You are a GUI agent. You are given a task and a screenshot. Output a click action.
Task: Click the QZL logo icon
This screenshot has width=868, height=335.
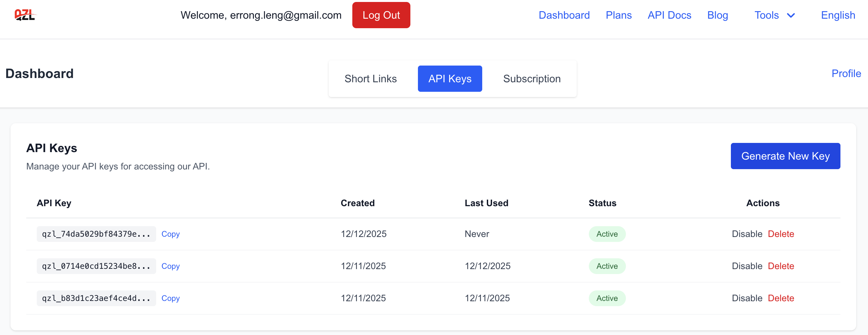(25, 15)
